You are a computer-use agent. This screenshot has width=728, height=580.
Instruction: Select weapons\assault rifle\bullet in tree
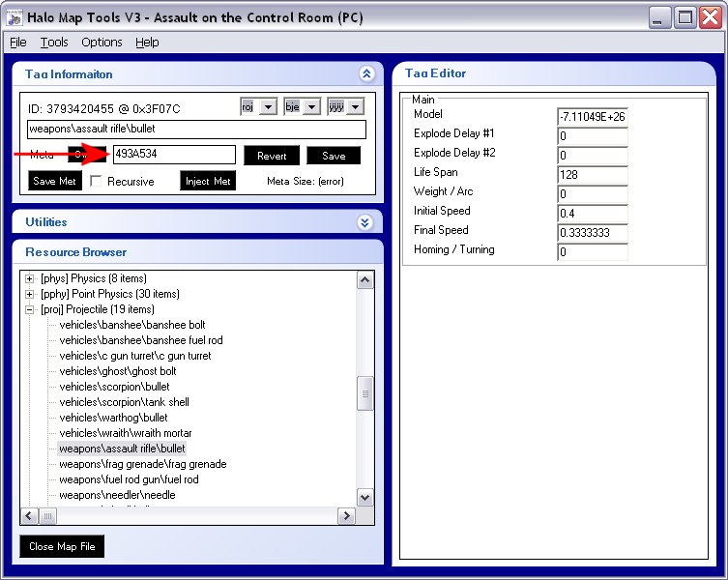pos(122,449)
